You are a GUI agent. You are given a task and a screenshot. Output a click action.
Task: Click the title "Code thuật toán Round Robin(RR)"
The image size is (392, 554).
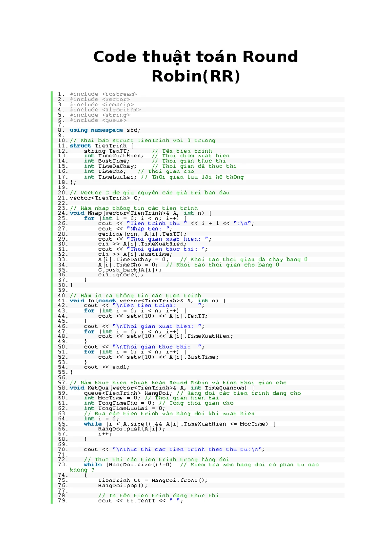[x=196, y=66]
